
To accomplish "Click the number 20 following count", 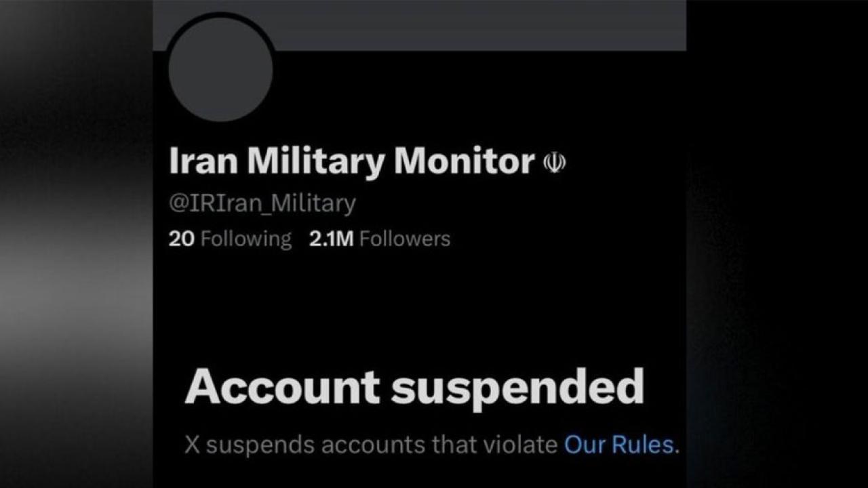I will (182, 239).
